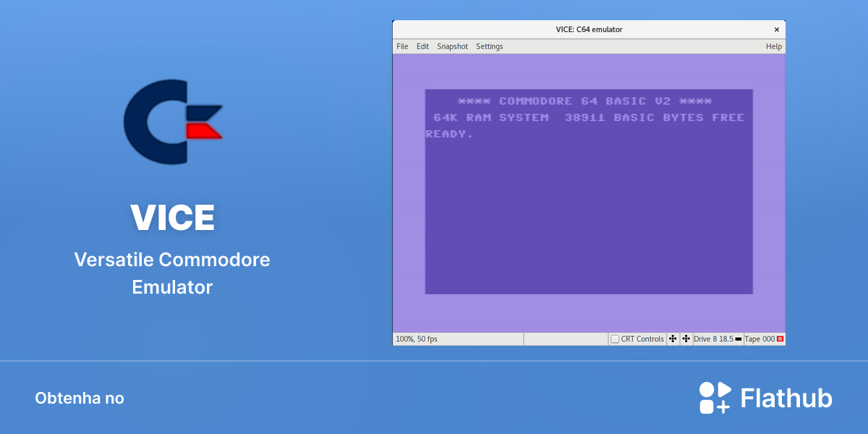This screenshot has height=434, width=868.
Task: Click the large VICE heading
Action: (x=172, y=217)
